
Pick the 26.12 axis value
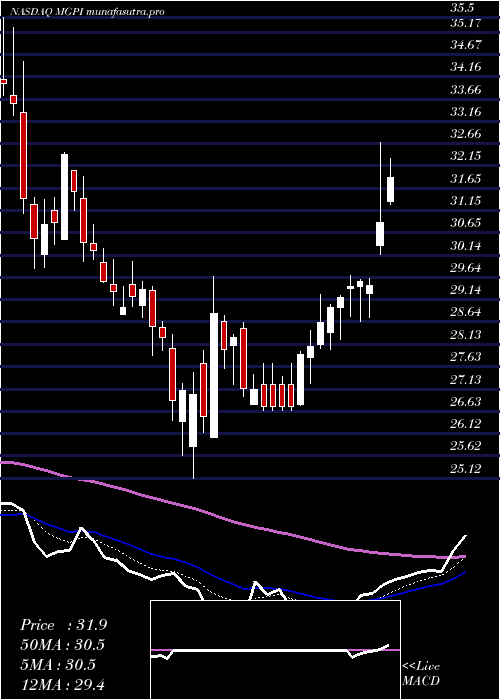click(x=466, y=424)
